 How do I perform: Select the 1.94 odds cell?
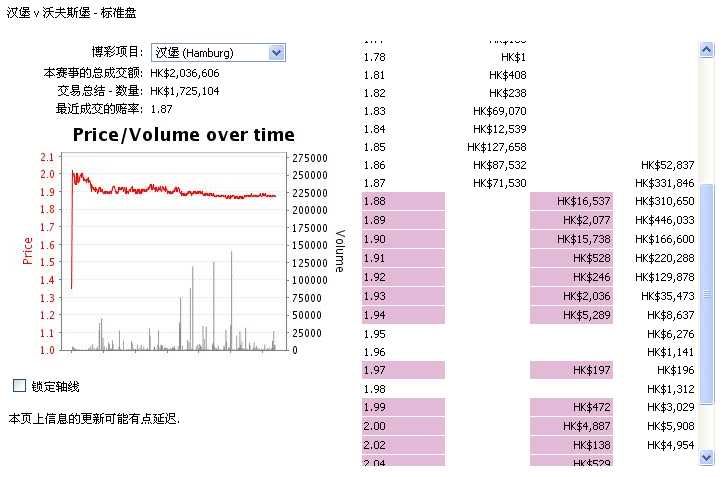click(x=403, y=315)
